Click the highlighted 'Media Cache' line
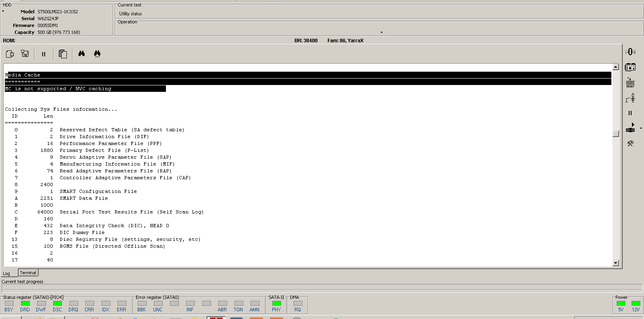 pos(308,75)
